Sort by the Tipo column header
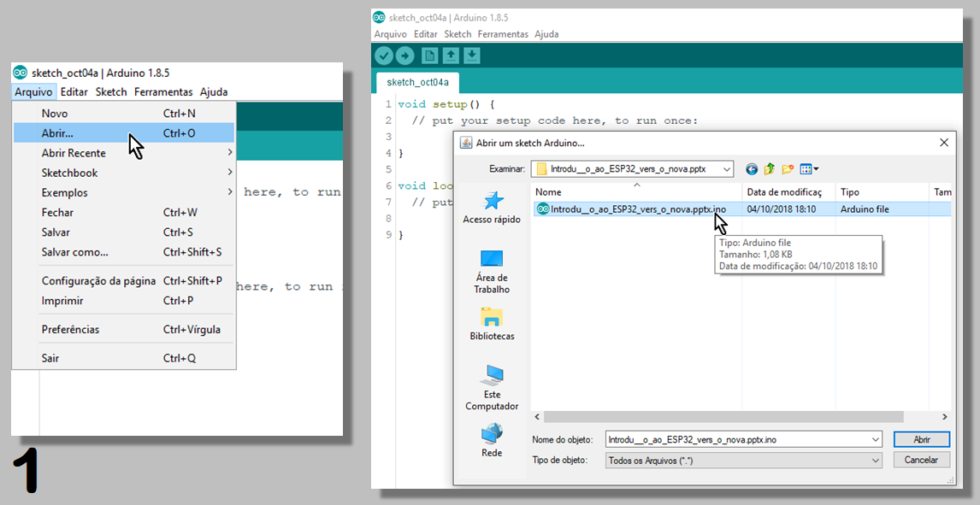The image size is (980, 505). 883,191
